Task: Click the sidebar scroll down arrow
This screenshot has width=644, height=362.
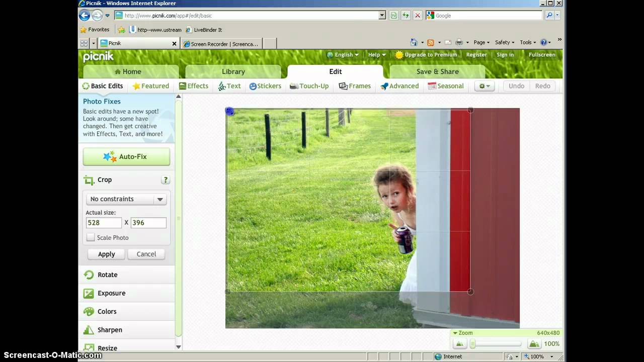Action: coord(178,347)
